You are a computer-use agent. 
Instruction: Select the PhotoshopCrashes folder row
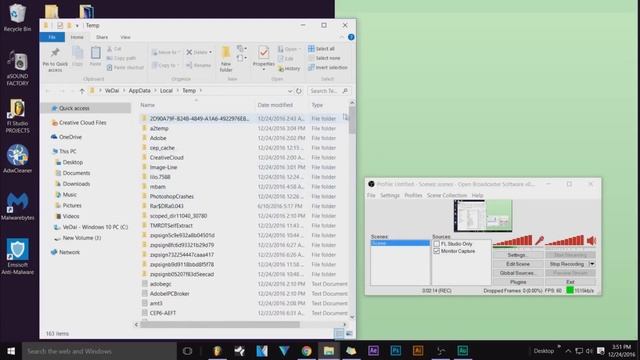coord(244,196)
